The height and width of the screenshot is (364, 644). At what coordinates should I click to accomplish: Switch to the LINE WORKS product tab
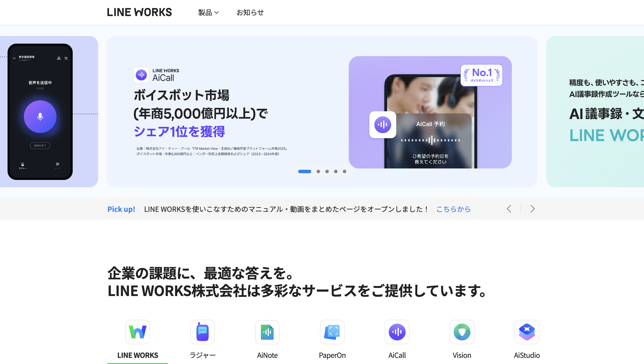click(x=137, y=355)
